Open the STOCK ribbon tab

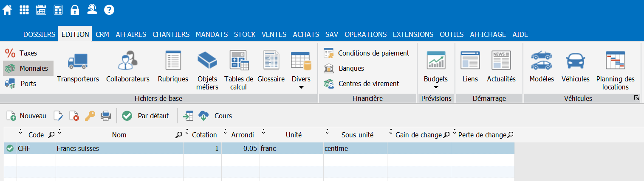[245, 34]
